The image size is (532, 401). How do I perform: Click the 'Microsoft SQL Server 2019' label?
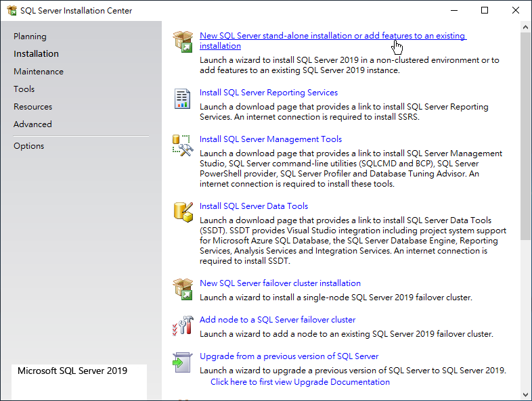(x=72, y=371)
